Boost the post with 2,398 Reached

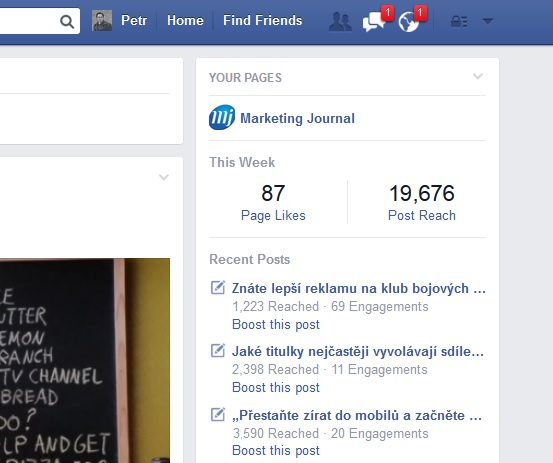[276, 388]
